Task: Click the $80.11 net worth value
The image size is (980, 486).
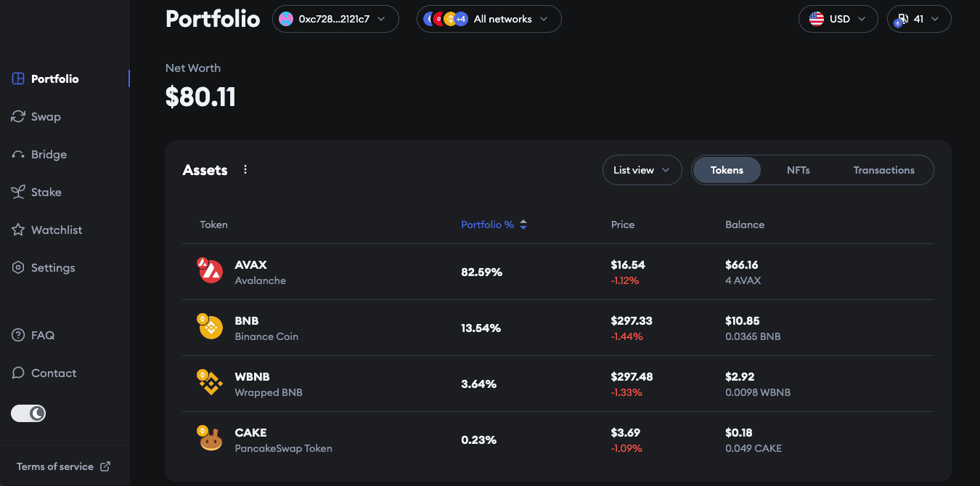Action: [200, 97]
